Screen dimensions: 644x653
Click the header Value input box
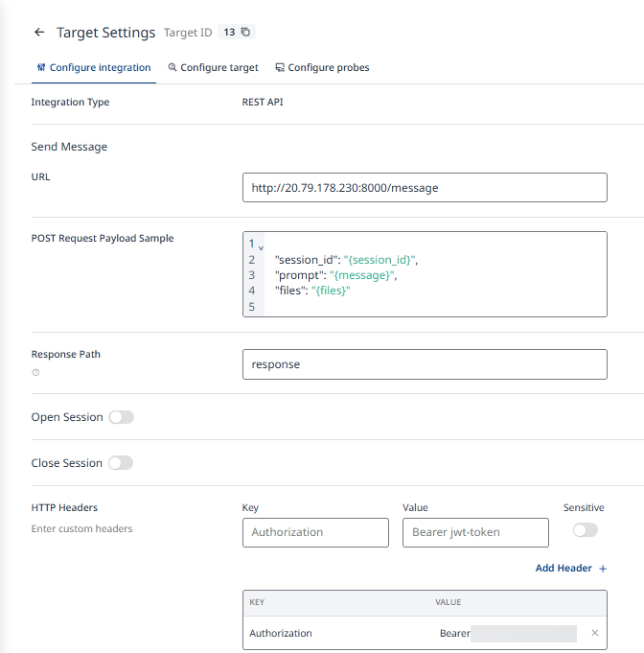[x=475, y=532]
